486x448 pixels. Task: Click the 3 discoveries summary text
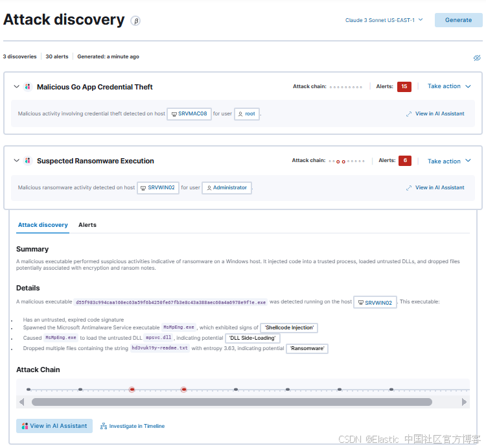[x=20, y=57]
